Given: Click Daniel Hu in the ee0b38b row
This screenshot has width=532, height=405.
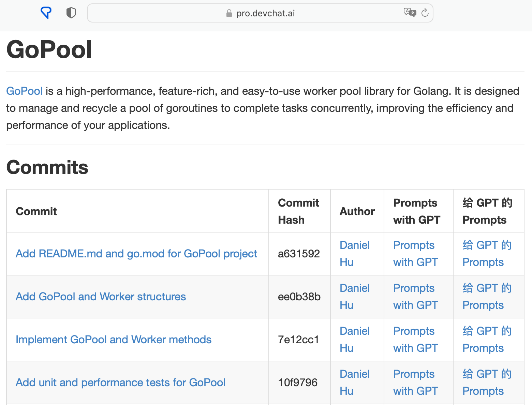Looking at the screenshot, I should click(x=355, y=297).
